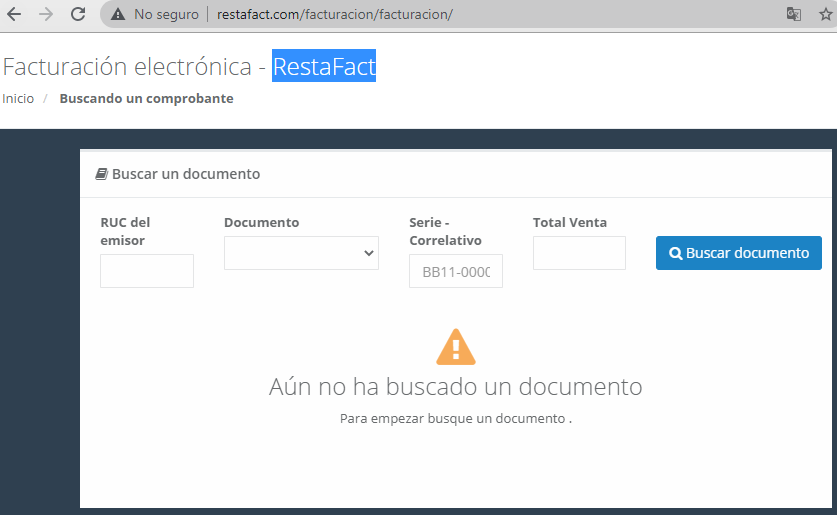
Task: Focus the RUC del emisor input field
Action: click(147, 271)
